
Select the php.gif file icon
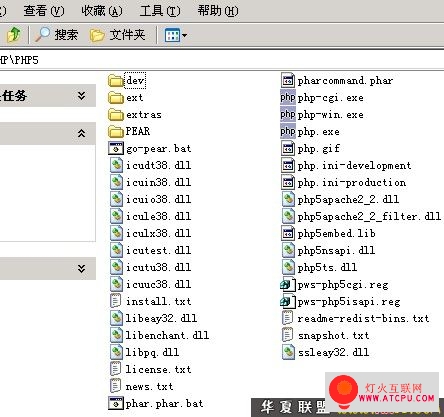(288, 148)
